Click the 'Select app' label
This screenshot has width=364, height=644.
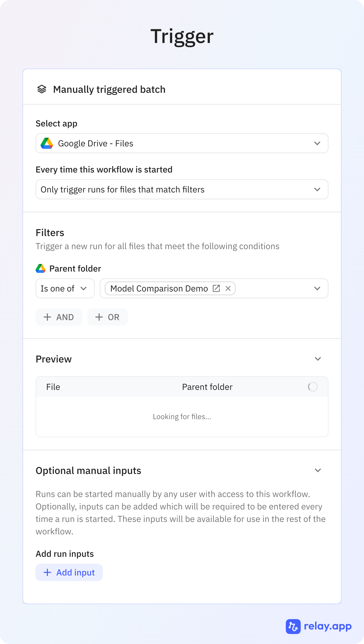coord(57,123)
